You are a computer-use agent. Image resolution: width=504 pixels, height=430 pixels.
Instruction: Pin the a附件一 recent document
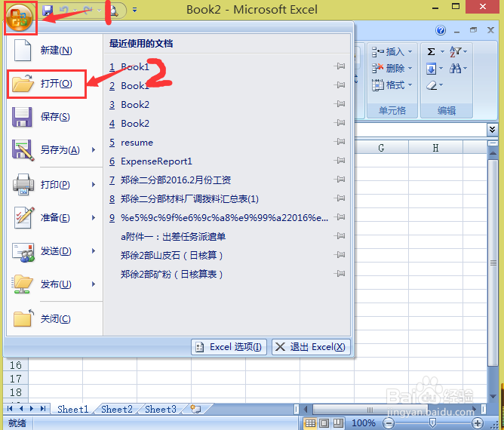coord(340,236)
